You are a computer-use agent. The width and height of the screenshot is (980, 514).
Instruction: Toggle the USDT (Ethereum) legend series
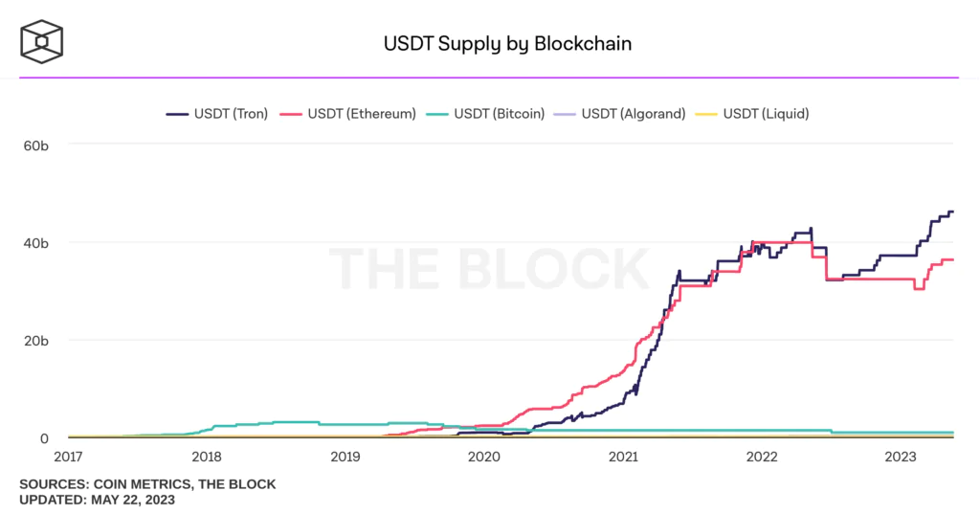click(x=347, y=114)
